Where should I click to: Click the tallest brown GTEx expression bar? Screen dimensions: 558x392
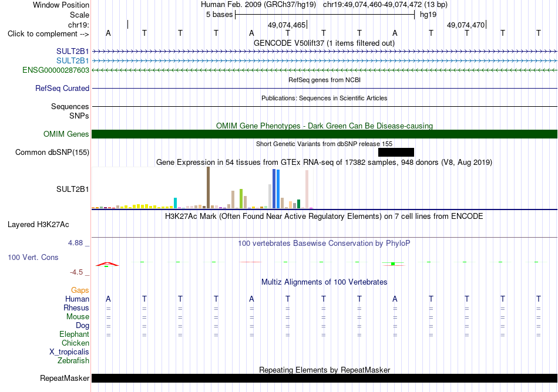[208, 188]
